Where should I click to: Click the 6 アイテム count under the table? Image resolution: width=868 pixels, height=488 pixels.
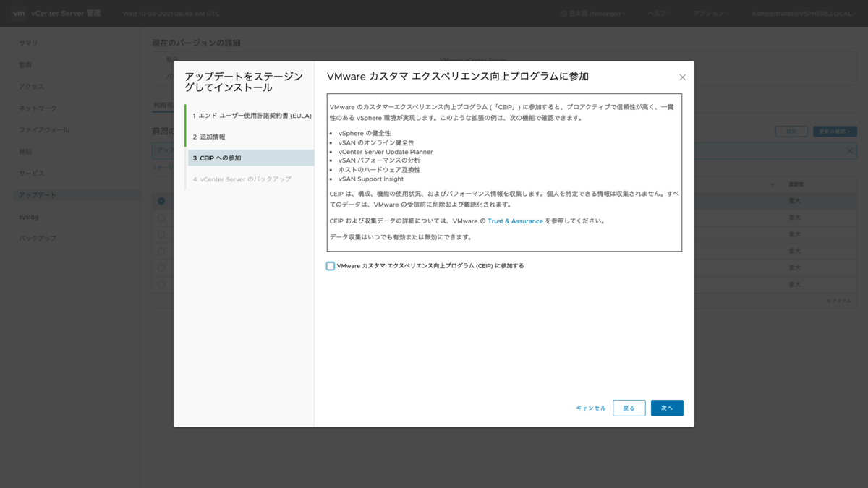[839, 300]
